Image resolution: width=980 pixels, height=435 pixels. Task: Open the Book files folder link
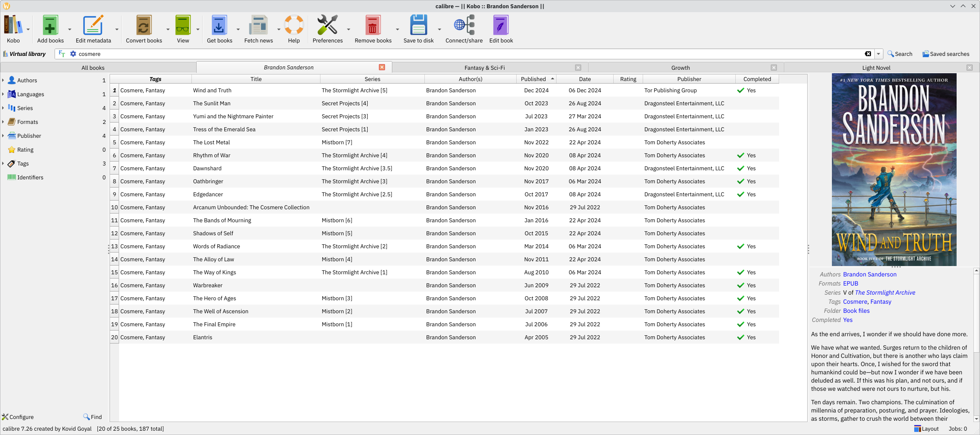point(856,311)
